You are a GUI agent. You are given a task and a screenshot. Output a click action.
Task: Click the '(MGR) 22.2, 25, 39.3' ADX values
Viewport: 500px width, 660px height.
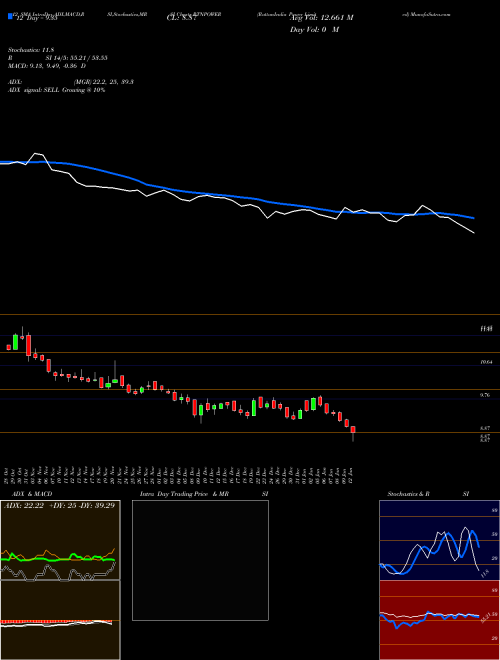[104, 82]
